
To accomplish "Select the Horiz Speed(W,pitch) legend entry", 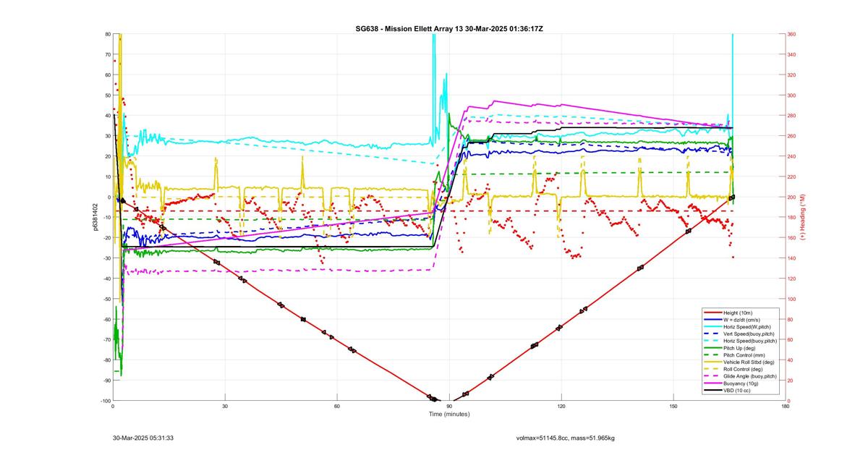I will [748, 326].
